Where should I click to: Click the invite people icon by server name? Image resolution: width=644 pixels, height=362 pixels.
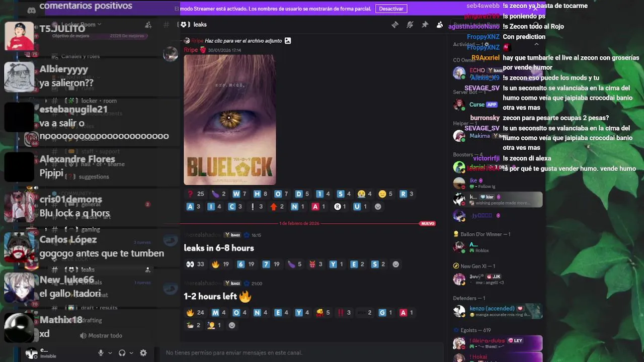148,25
